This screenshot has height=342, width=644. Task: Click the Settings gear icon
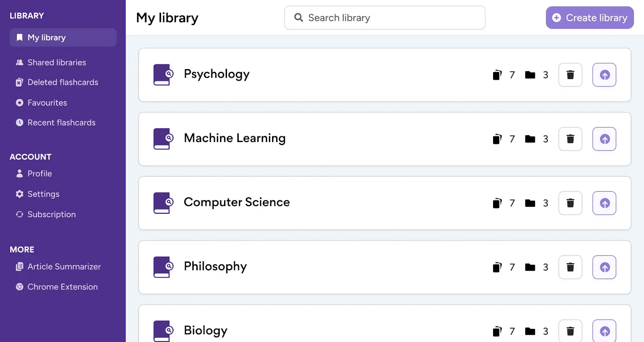[x=19, y=194]
